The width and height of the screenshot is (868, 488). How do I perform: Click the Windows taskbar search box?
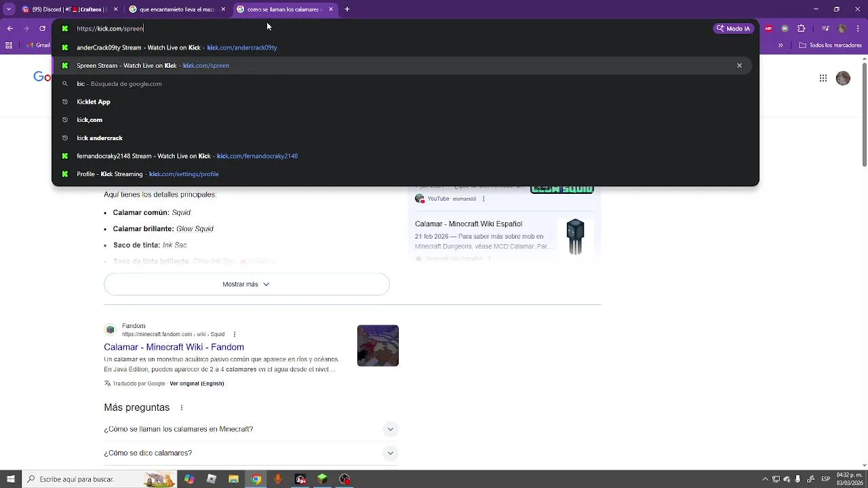pyautogui.click(x=99, y=479)
